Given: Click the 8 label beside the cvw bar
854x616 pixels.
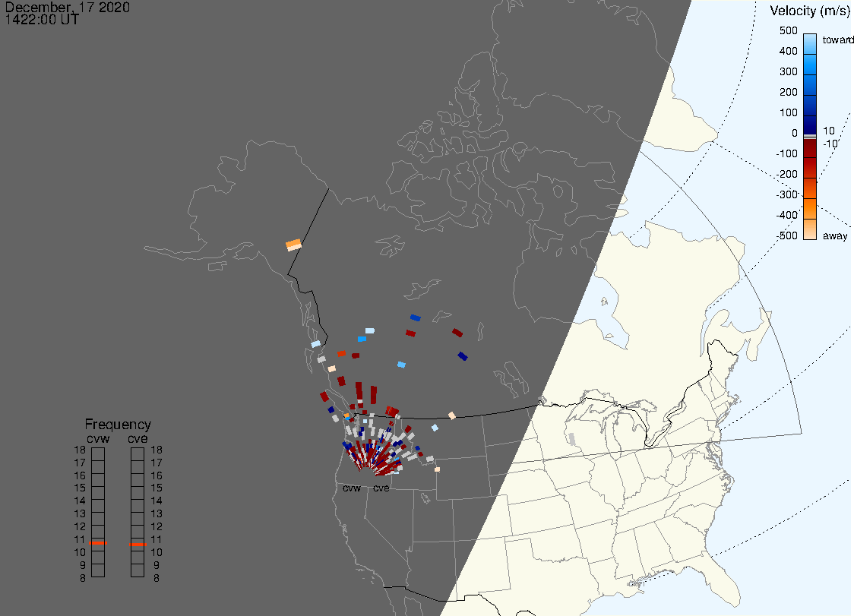Looking at the screenshot, I should 83,579.
